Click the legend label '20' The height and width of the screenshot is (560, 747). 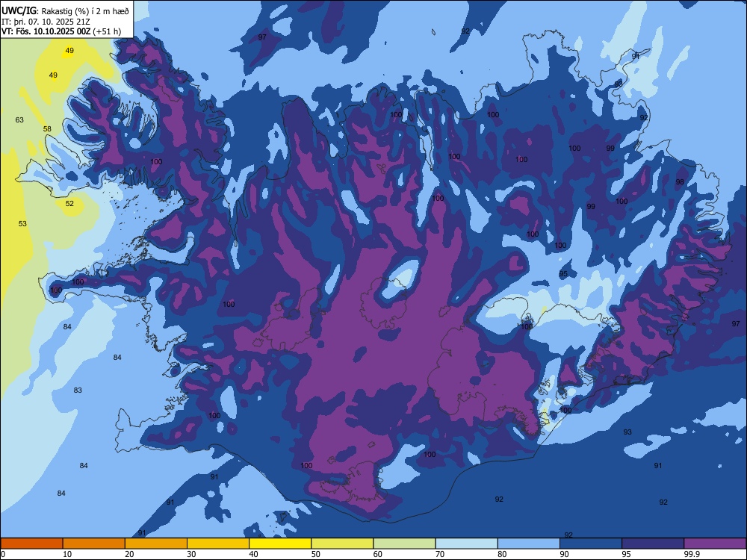point(129,554)
